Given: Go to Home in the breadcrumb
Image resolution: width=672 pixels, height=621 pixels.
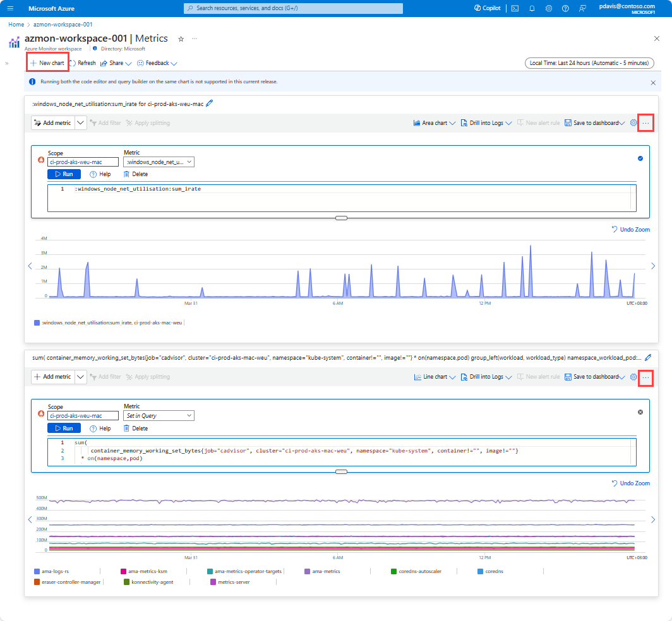Looking at the screenshot, I should (16, 24).
